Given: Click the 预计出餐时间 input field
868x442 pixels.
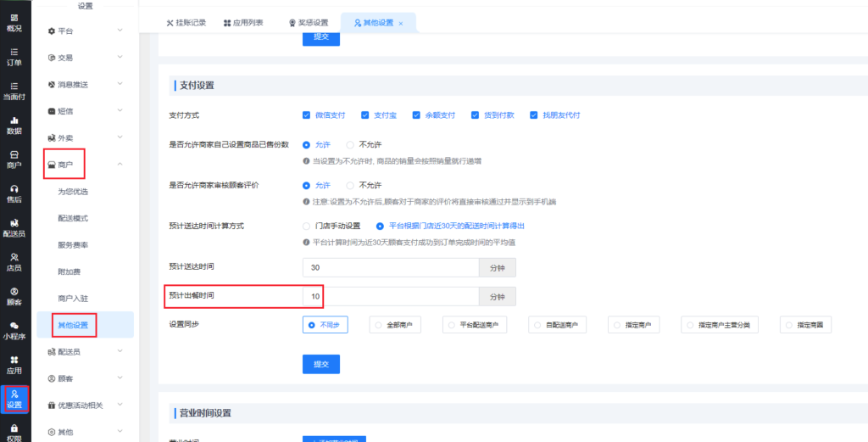Looking at the screenshot, I should pyautogui.click(x=391, y=297).
